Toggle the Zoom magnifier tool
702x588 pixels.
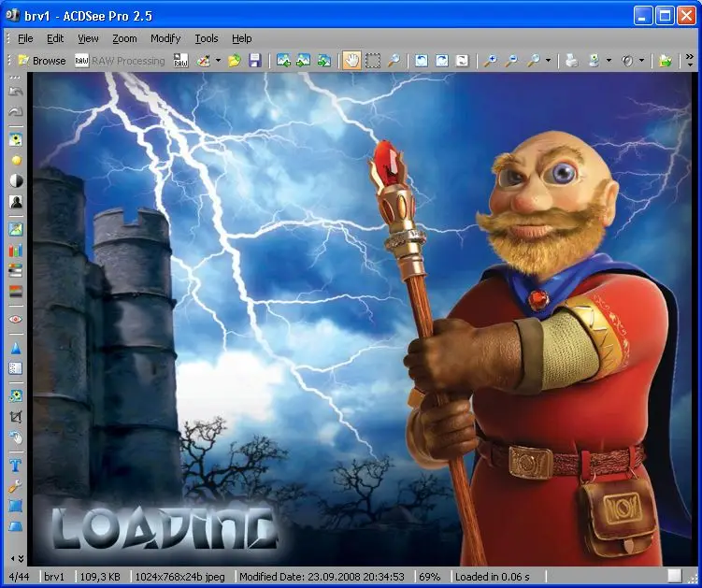(394, 61)
